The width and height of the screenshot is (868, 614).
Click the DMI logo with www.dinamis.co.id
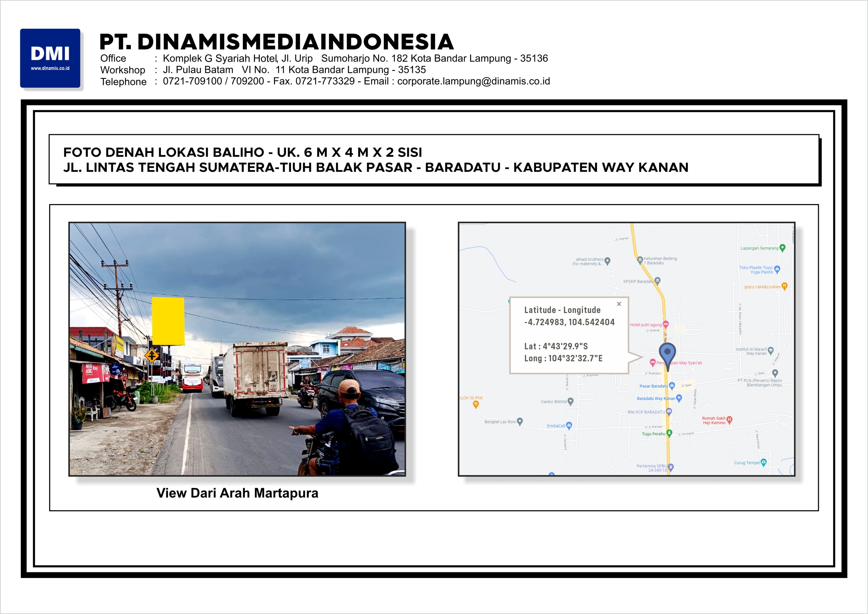(50, 58)
